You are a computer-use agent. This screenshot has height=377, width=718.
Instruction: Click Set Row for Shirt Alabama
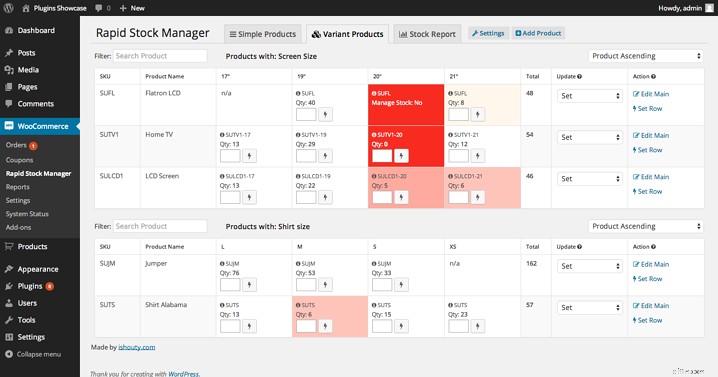coord(647,320)
